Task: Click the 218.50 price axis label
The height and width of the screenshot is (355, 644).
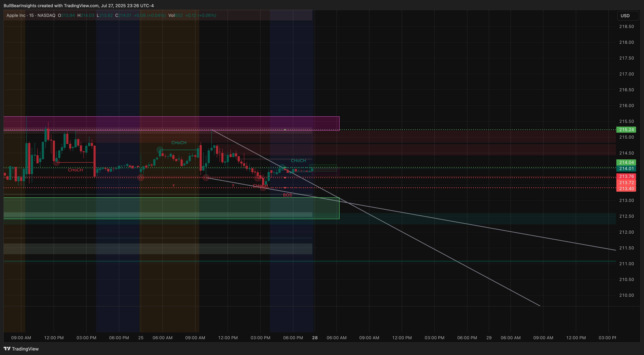Action: 626,27
